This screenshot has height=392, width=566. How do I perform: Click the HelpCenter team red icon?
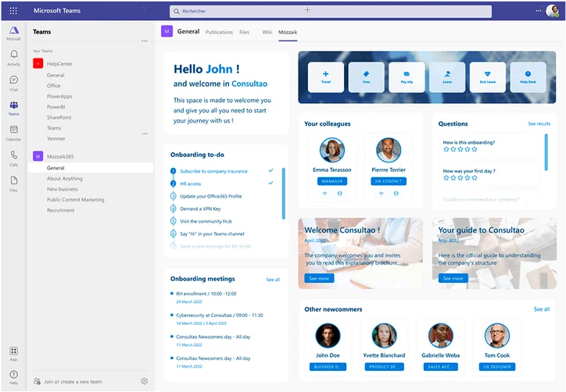38,63
